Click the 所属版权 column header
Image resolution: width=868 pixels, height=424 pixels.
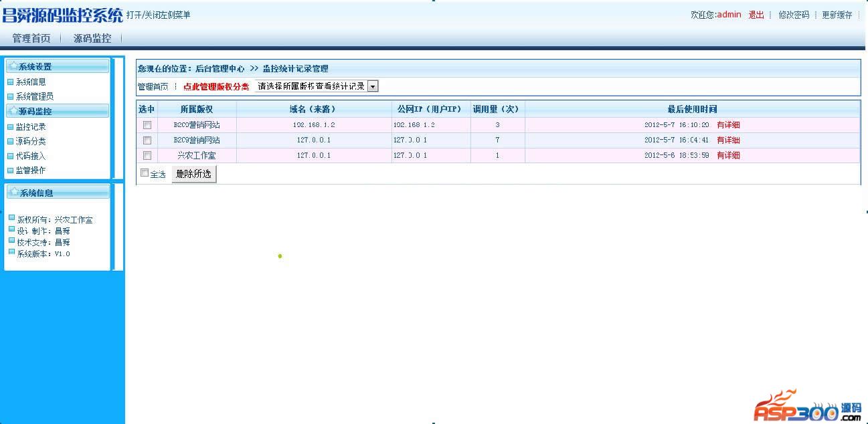197,109
